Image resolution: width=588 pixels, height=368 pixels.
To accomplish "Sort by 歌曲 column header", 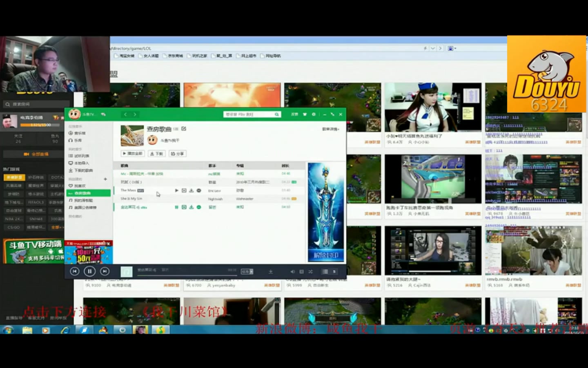I will (x=125, y=166).
